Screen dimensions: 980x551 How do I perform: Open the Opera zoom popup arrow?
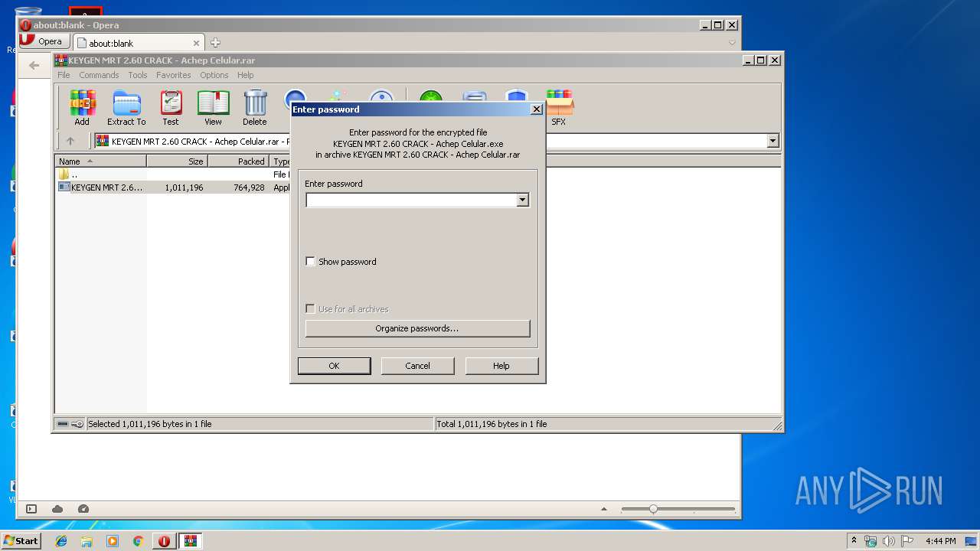click(x=604, y=509)
